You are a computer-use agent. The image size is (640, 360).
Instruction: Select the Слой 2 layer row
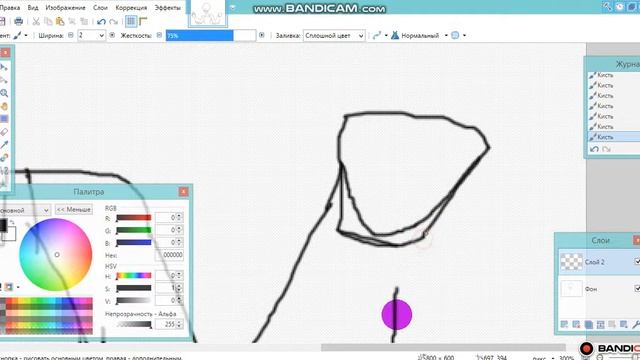click(x=599, y=262)
